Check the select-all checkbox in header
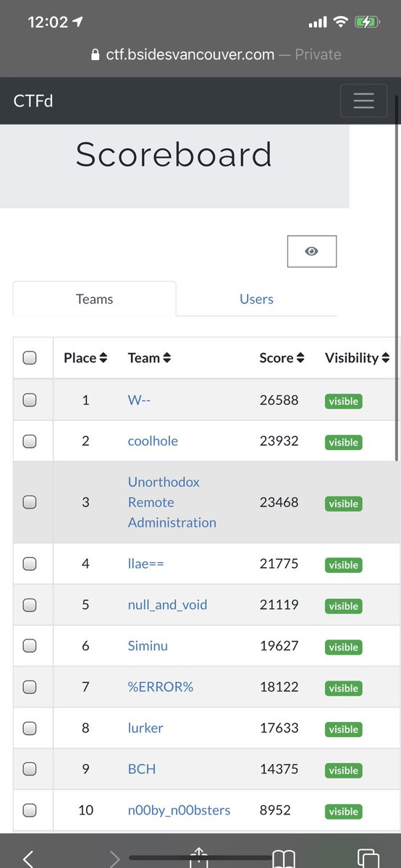 tap(30, 357)
